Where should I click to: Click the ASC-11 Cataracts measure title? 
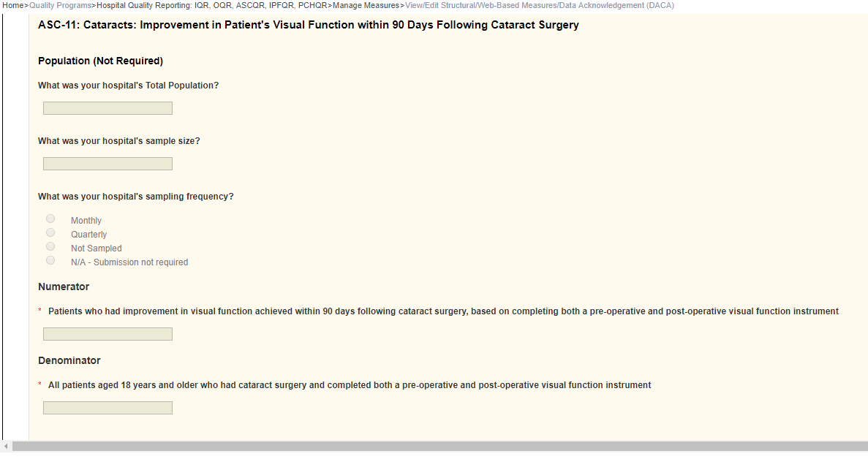click(308, 25)
